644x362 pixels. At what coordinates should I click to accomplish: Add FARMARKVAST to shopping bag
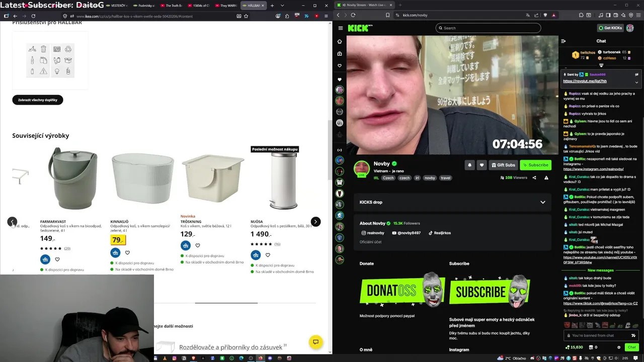coord(45,259)
